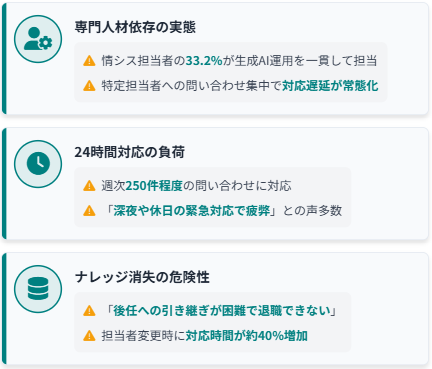Viewport: 432px width, 369px height.
Task: Click warning icon beside 後任への引き継ぎ
Action: coord(89,311)
